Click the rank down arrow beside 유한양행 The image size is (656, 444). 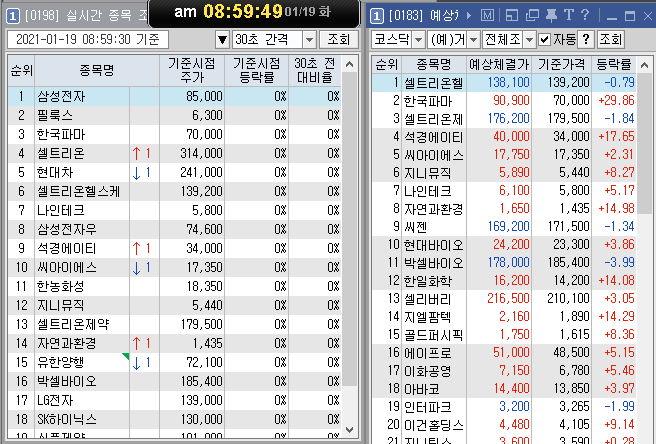coord(136,363)
